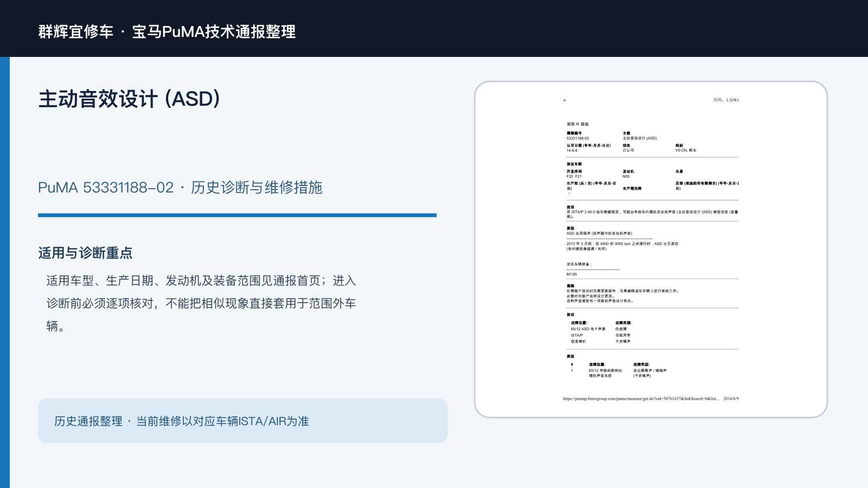Click the 读取 M 措施 document title
This screenshot has height=488, width=868.
[x=578, y=124]
